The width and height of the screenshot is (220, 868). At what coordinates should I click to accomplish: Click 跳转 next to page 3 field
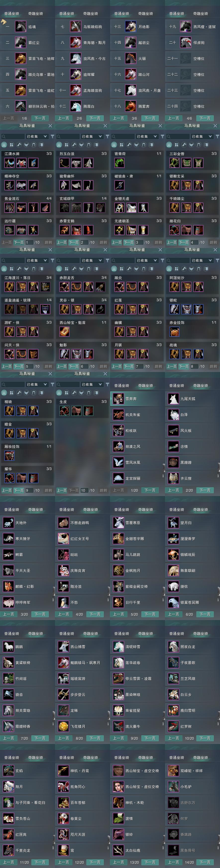pyautogui.click(x=158, y=243)
